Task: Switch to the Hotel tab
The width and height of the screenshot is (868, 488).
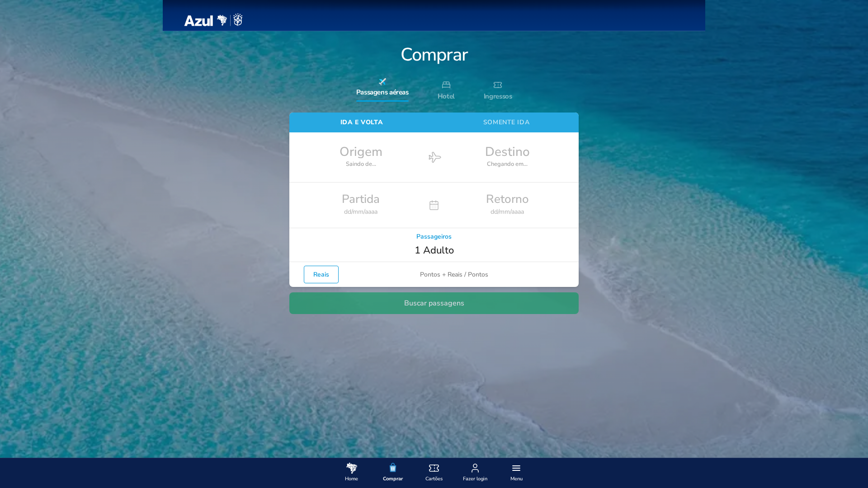Action: coord(446,90)
